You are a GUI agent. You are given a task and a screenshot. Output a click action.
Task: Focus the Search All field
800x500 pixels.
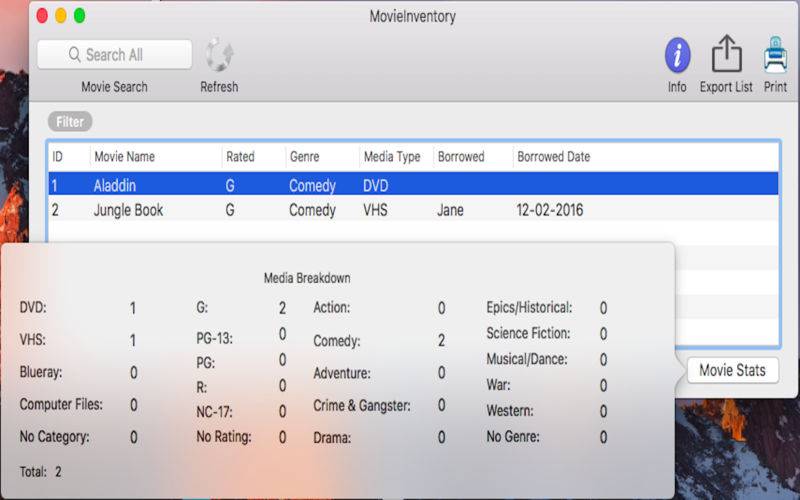(x=115, y=55)
